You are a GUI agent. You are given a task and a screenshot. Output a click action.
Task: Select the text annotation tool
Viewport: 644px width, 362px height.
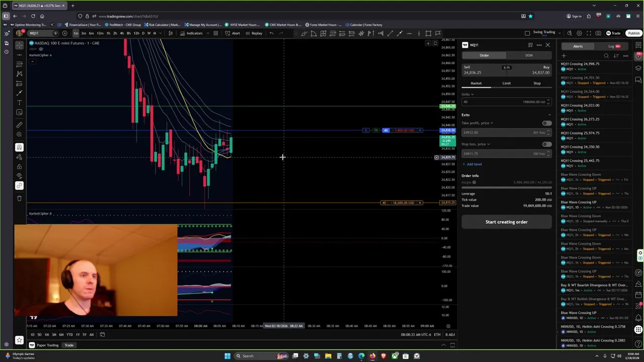(19, 103)
